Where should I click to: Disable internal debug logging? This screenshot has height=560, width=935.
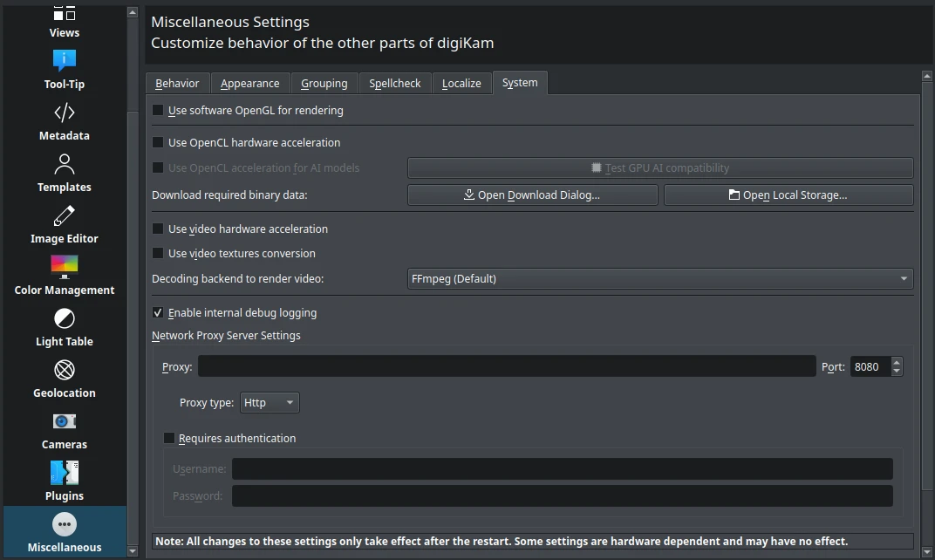(158, 312)
